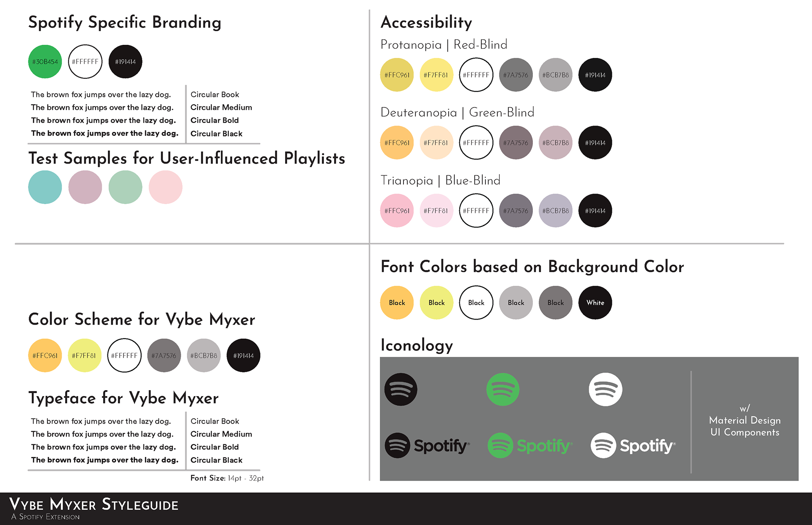This screenshot has width=812, height=525.
Task: Click the black Spotify circle icon
Action: coord(401,389)
